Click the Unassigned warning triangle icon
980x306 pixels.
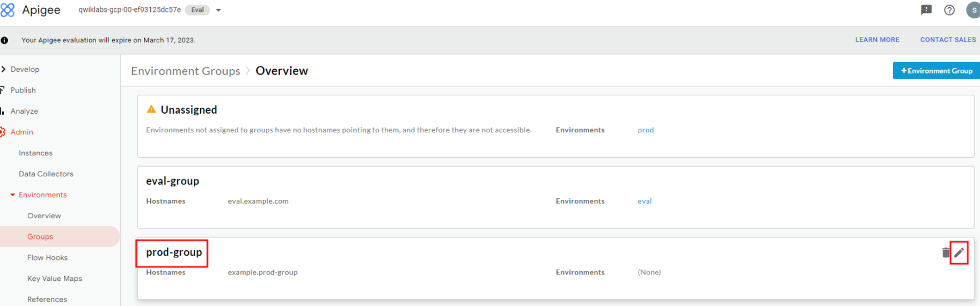point(151,109)
